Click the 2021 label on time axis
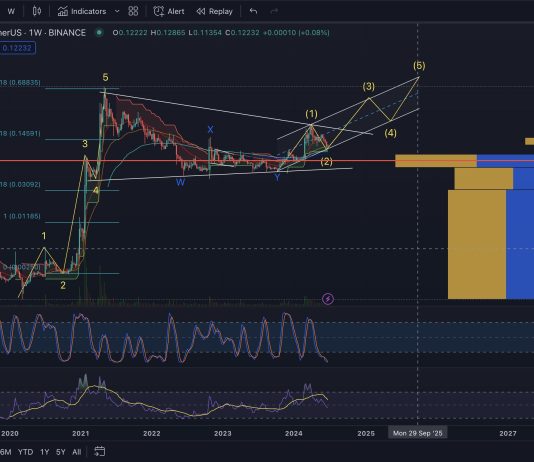Screen dimensions: 534x462 (81, 433)
